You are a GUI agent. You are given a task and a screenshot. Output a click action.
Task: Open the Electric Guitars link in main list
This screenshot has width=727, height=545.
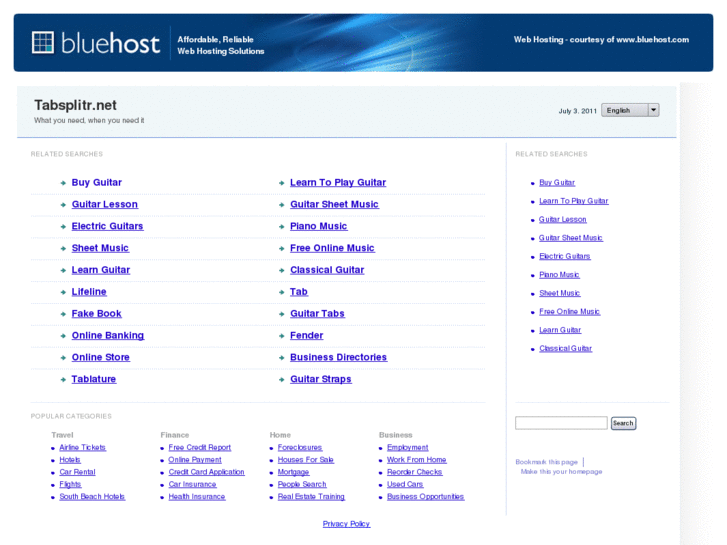pos(107,226)
